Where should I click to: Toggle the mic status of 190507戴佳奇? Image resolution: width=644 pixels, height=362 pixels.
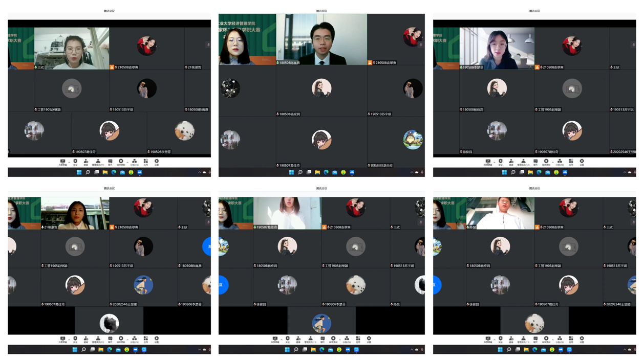pos(73,152)
